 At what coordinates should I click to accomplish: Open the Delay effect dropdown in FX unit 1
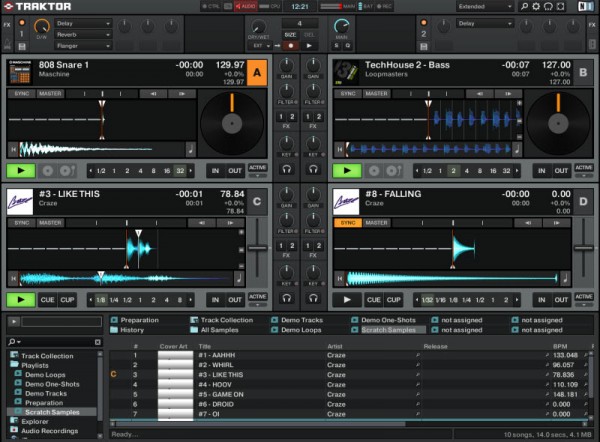pos(82,21)
